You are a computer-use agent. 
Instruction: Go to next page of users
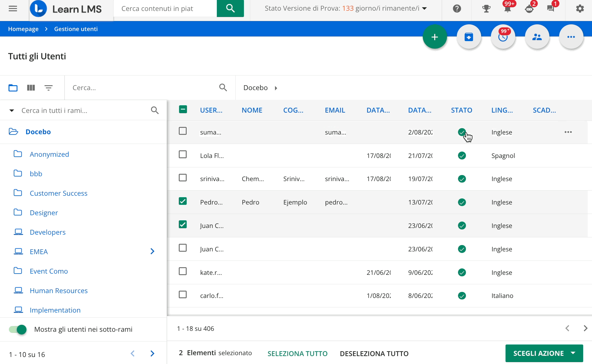pyautogui.click(x=585, y=328)
